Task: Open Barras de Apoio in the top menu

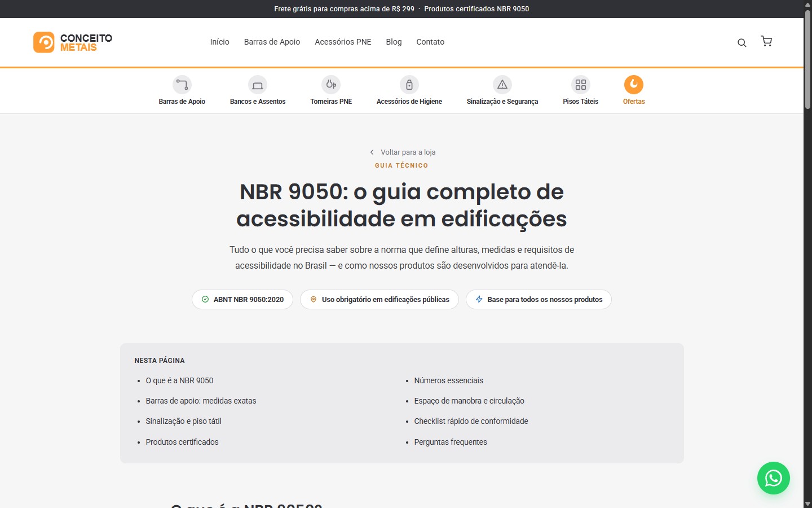Action: click(x=272, y=42)
